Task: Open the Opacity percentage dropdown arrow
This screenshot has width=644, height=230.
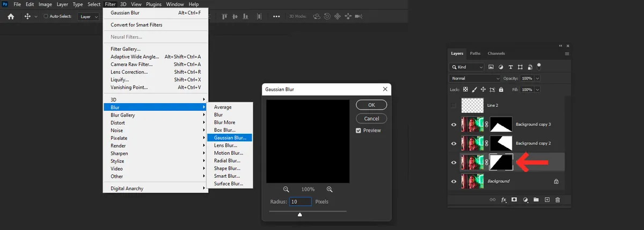Action: pos(538,78)
